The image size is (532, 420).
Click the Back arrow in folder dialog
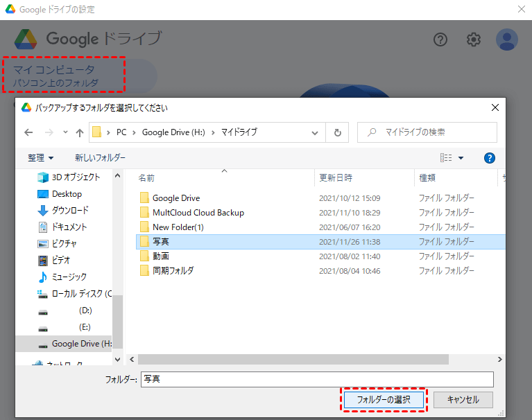(x=29, y=132)
